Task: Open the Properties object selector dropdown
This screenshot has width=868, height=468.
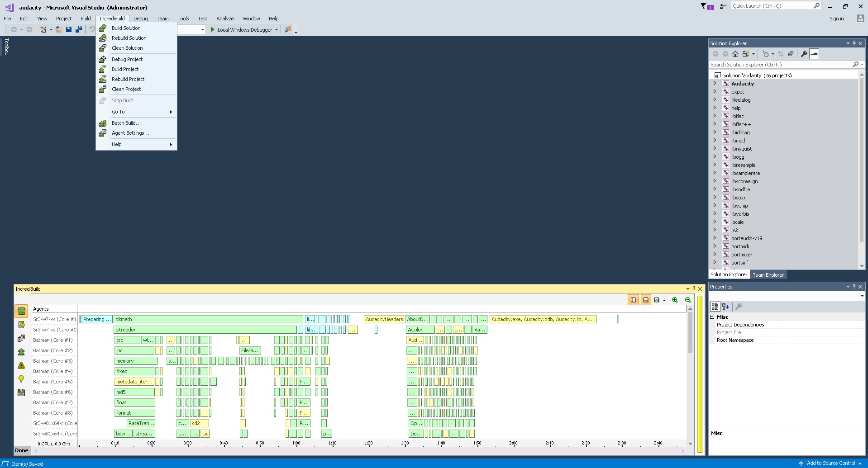Action: (x=862, y=296)
